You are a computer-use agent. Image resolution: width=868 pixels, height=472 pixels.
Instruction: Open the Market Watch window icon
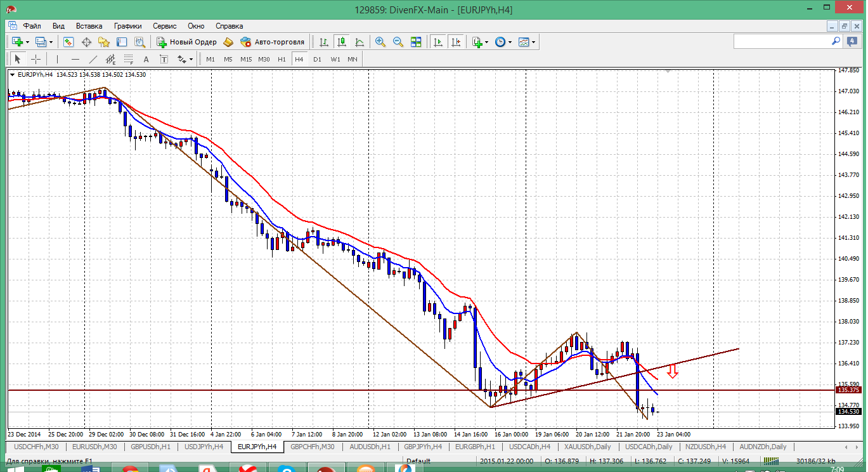68,42
